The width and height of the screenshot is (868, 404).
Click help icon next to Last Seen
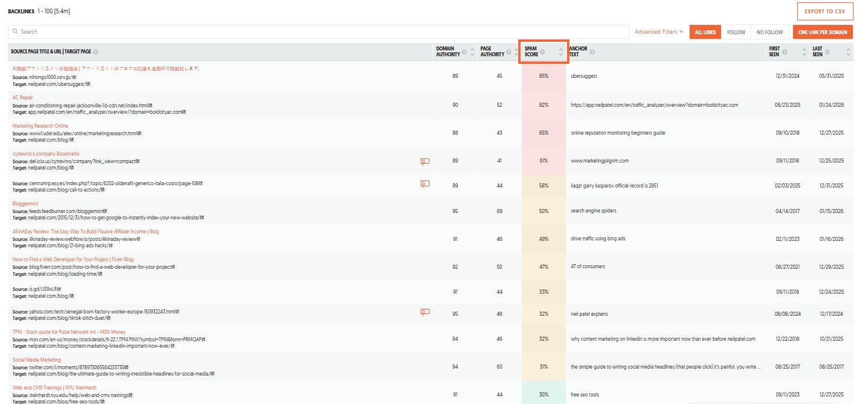[828, 53]
